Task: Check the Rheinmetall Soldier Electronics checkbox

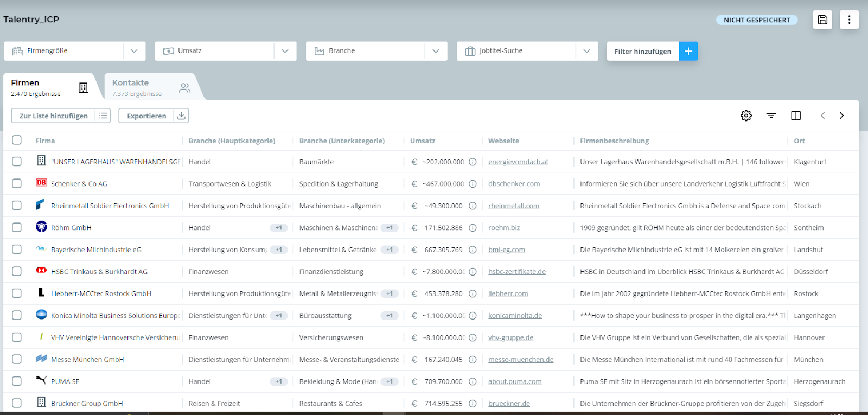Action: (17, 206)
